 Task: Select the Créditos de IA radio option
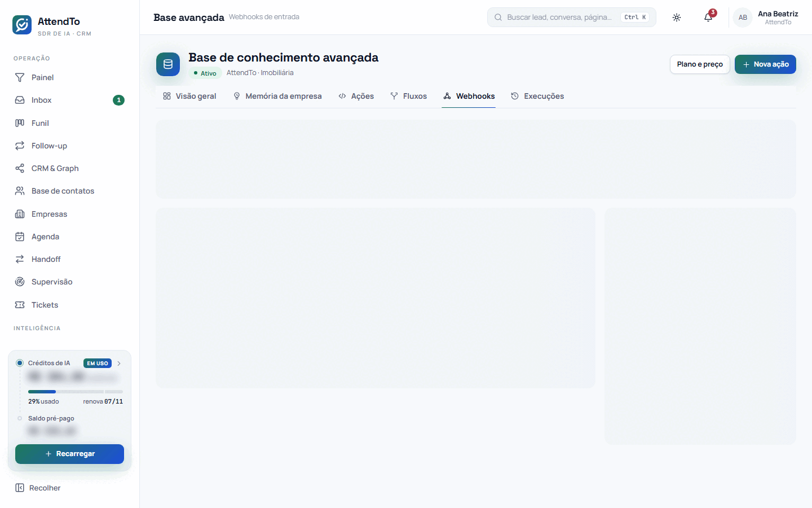tap(20, 363)
